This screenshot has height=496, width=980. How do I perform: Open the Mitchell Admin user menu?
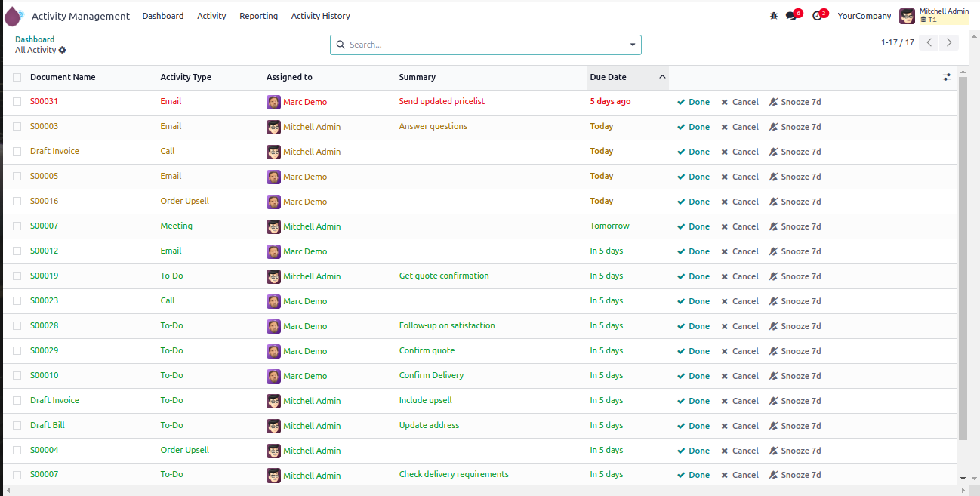pos(933,16)
